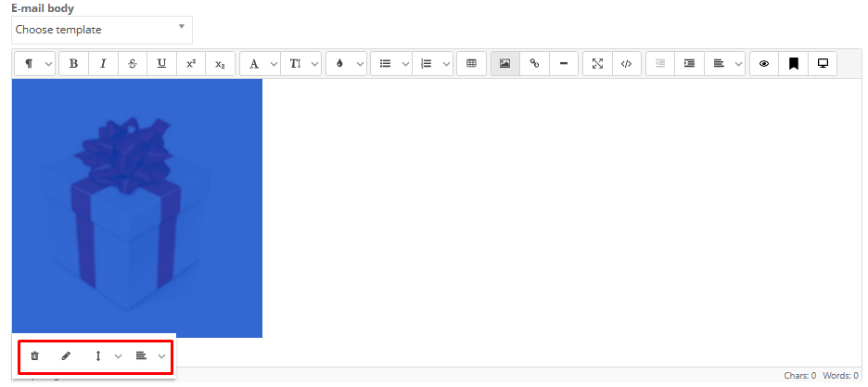Apply subscript formatting
868x387 pixels.
tap(221, 64)
